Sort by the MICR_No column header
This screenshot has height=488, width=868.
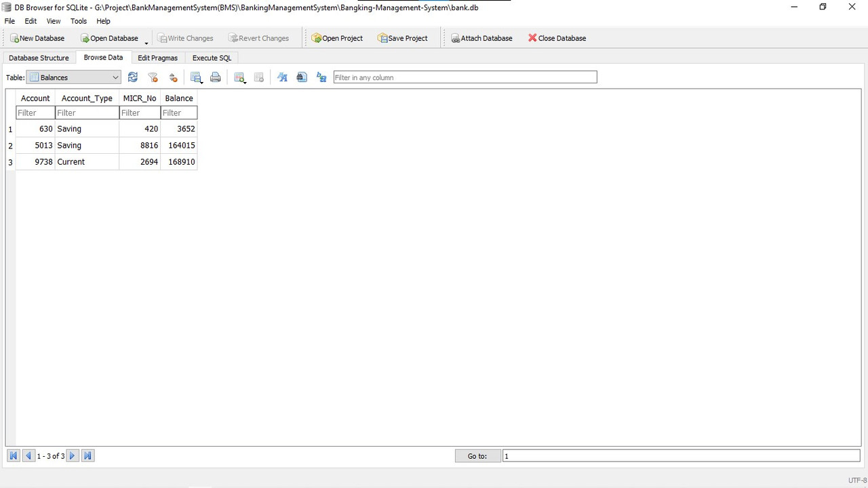pyautogui.click(x=140, y=98)
